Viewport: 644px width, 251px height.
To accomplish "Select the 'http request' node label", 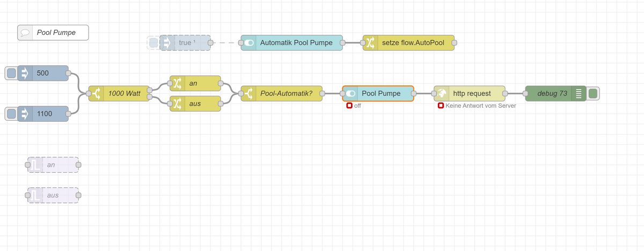I will (x=472, y=94).
